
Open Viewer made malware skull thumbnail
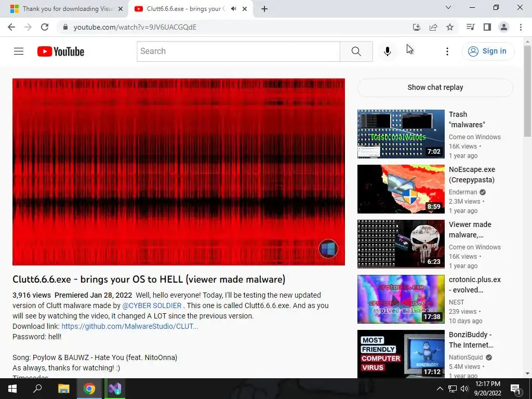(x=401, y=244)
